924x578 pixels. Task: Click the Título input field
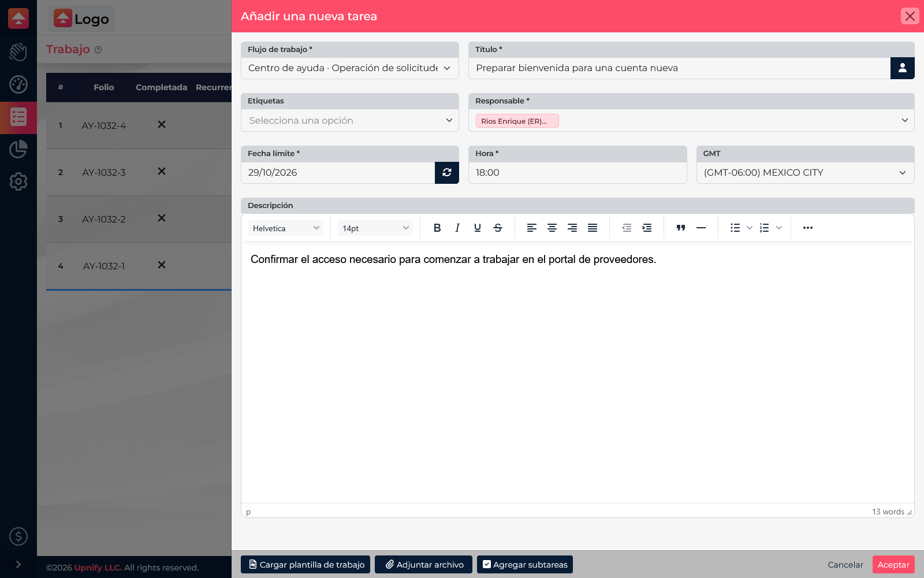pyautogui.click(x=679, y=68)
